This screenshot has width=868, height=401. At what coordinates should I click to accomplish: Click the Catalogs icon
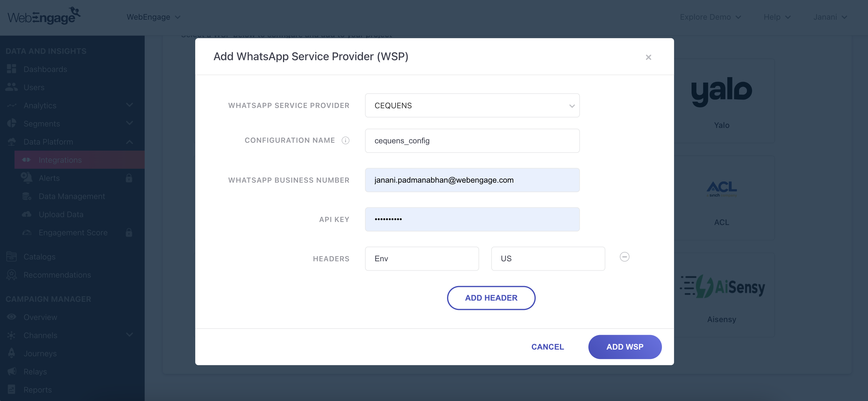pyautogui.click(x=12, y=256)
